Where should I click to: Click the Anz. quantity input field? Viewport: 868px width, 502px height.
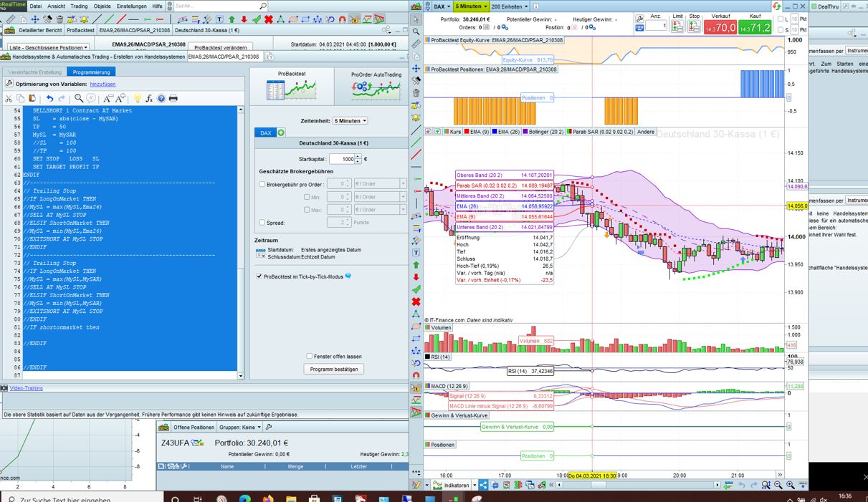click(x=656, y=26)
